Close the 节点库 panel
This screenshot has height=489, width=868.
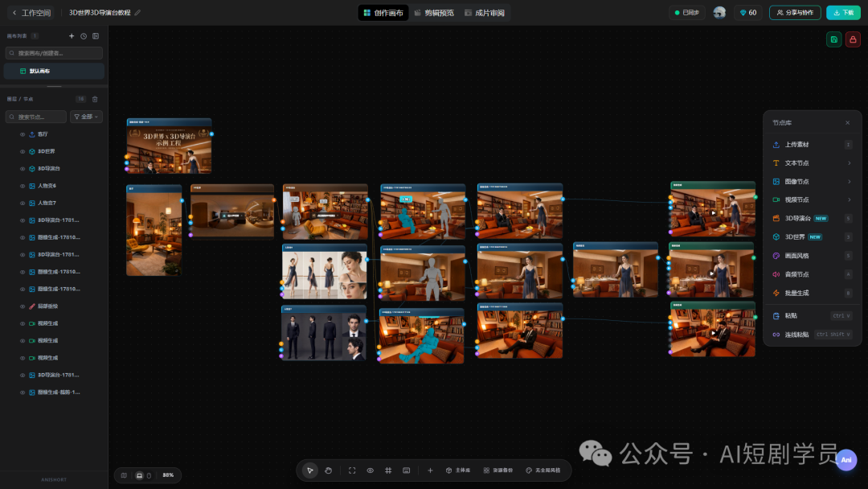tap(848, 123)
